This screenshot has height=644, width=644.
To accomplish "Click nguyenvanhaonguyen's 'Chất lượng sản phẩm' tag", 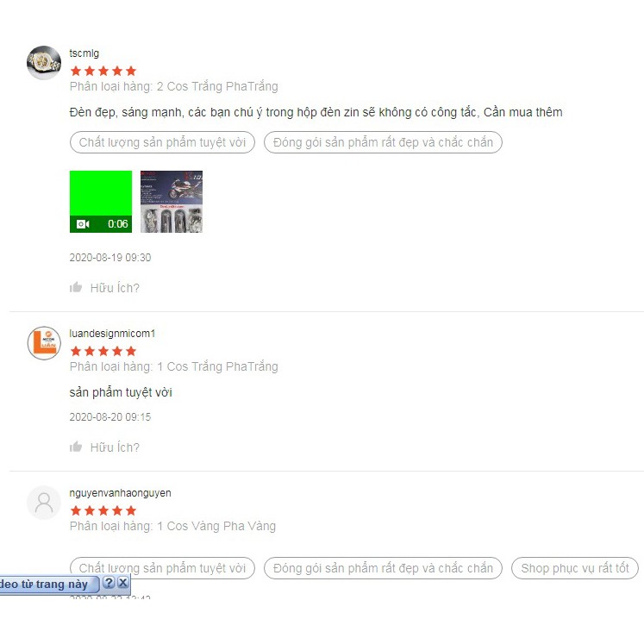I will click(162, 568).
